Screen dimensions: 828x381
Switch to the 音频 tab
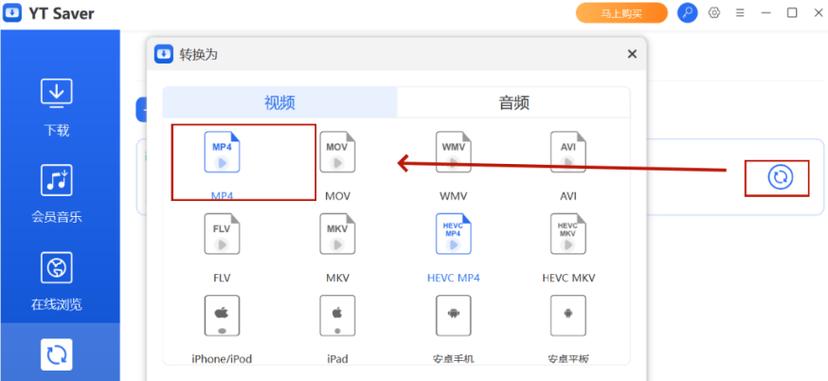[x=513, y=102]
